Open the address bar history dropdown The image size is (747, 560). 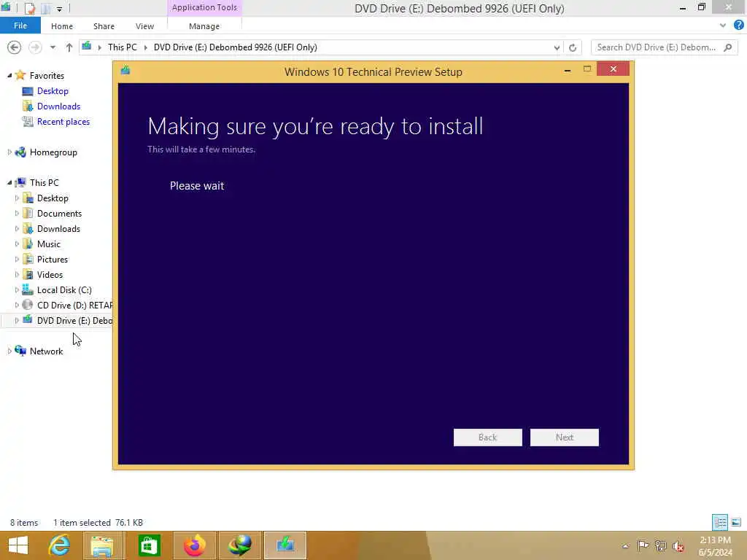(x=557, y=47)
